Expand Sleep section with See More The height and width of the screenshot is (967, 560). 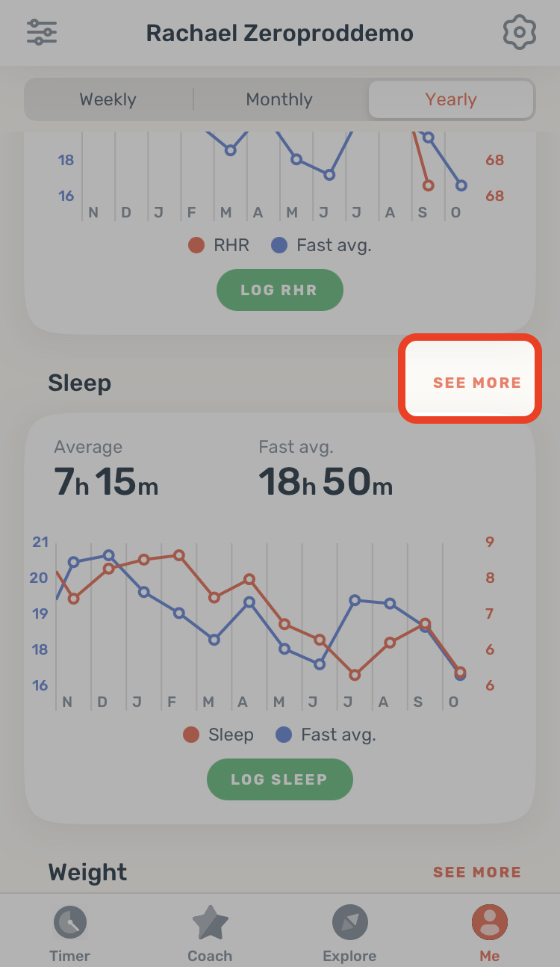coord(477,383)
